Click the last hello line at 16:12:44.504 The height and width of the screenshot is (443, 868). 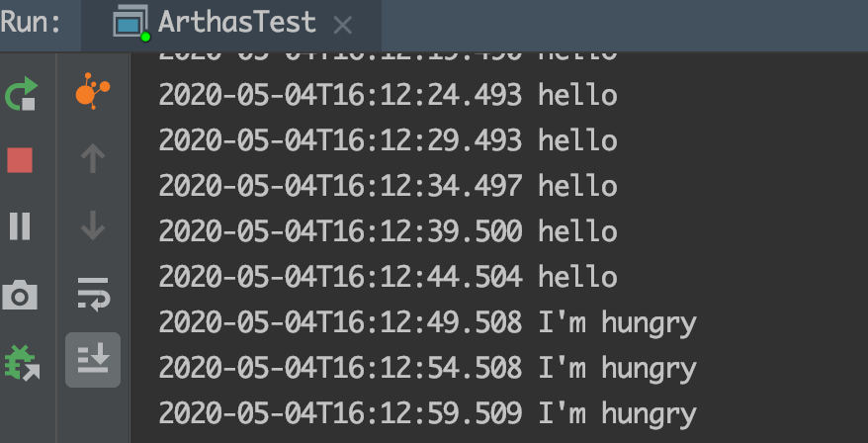[x=388, y=278]
